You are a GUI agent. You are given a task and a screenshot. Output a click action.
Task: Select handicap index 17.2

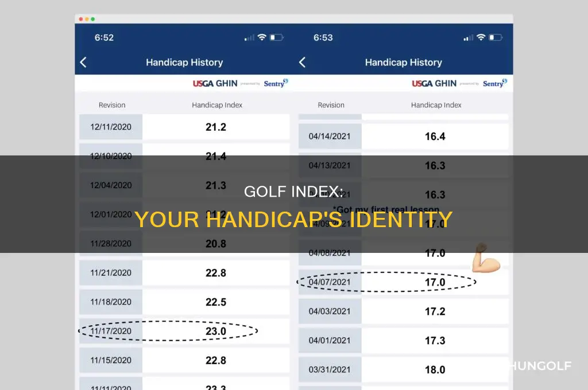[x=435, y=311]
